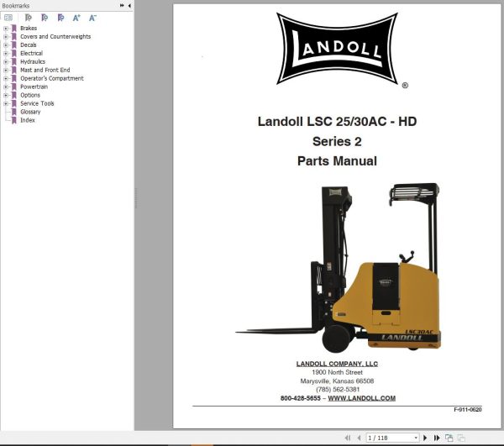Open the Hydraulics bookmark
This screenshot has height=446, width=504.
(33, 61)
